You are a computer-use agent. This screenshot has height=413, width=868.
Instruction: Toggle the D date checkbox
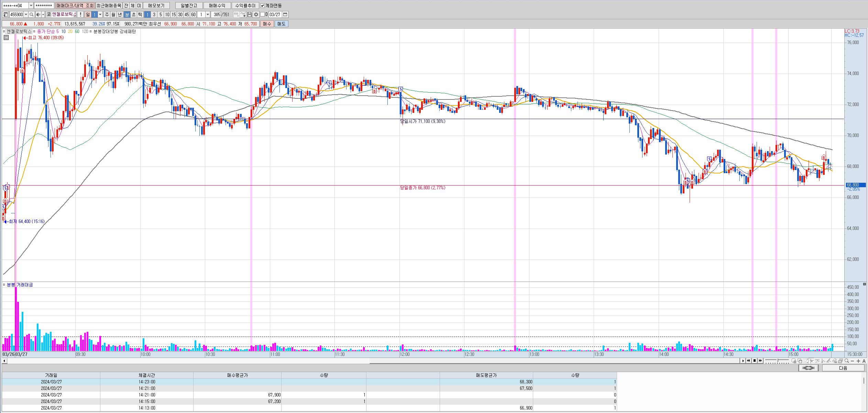262,14
